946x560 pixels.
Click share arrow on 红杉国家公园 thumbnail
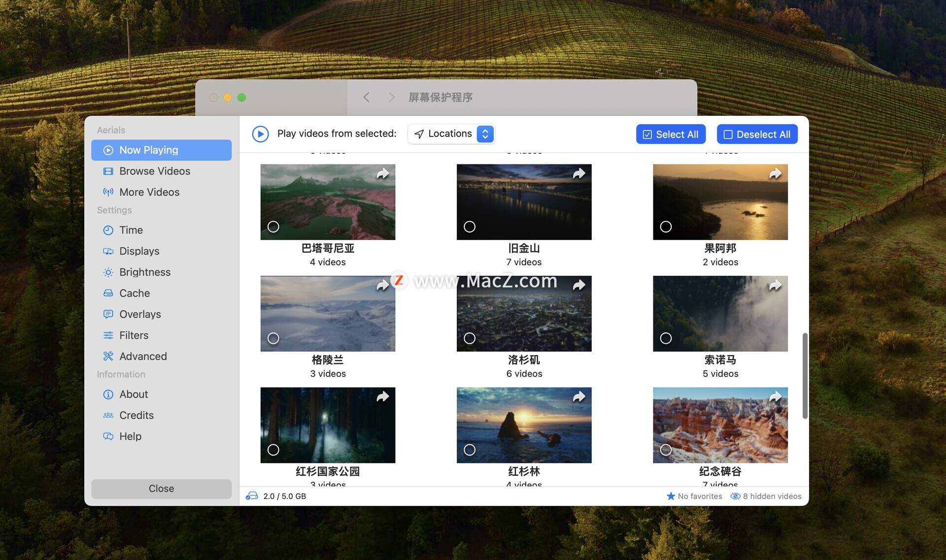tap(383, 397)
